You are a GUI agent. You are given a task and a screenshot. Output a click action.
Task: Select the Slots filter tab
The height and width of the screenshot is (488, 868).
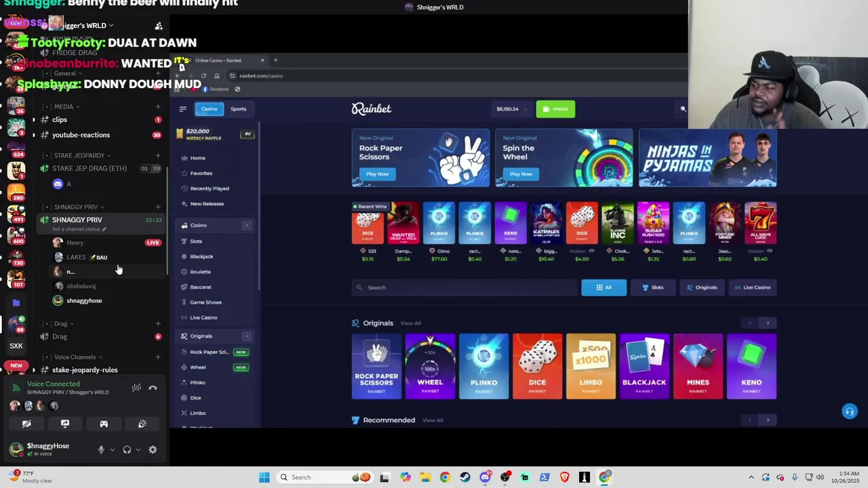click(x=652, y=287)
